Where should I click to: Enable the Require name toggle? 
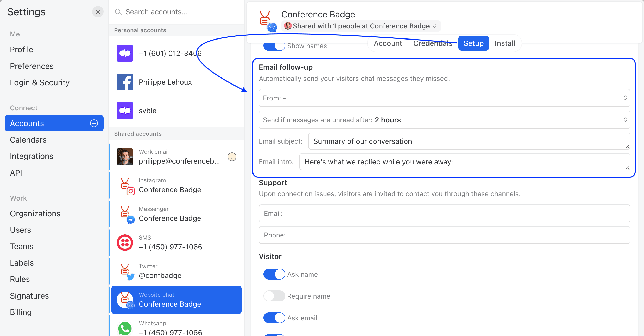point(274,296)
